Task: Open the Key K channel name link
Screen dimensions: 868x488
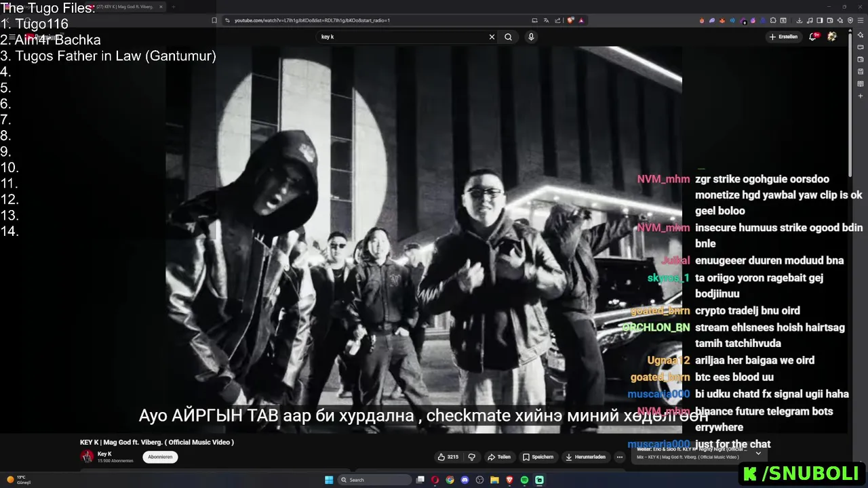Action: 104,454
